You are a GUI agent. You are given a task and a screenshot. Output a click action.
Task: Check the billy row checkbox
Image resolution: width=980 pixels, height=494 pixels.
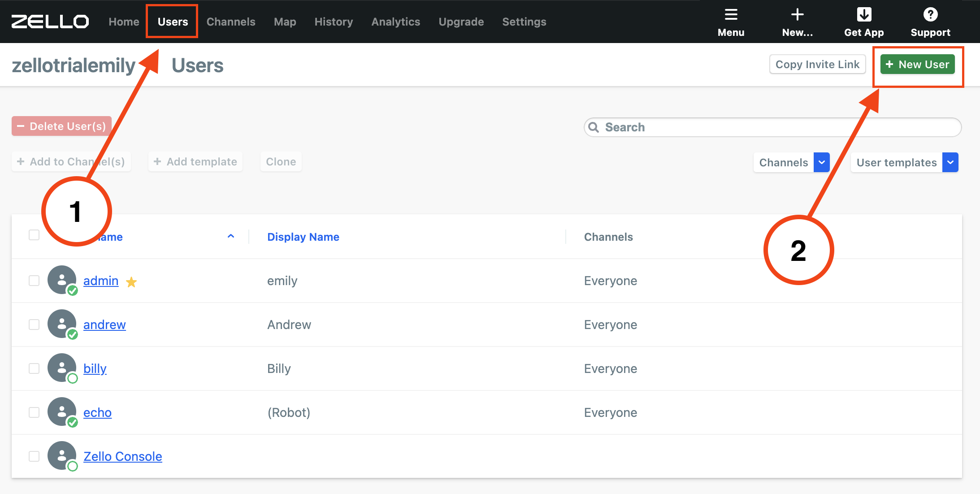click(x=34, y=368)
